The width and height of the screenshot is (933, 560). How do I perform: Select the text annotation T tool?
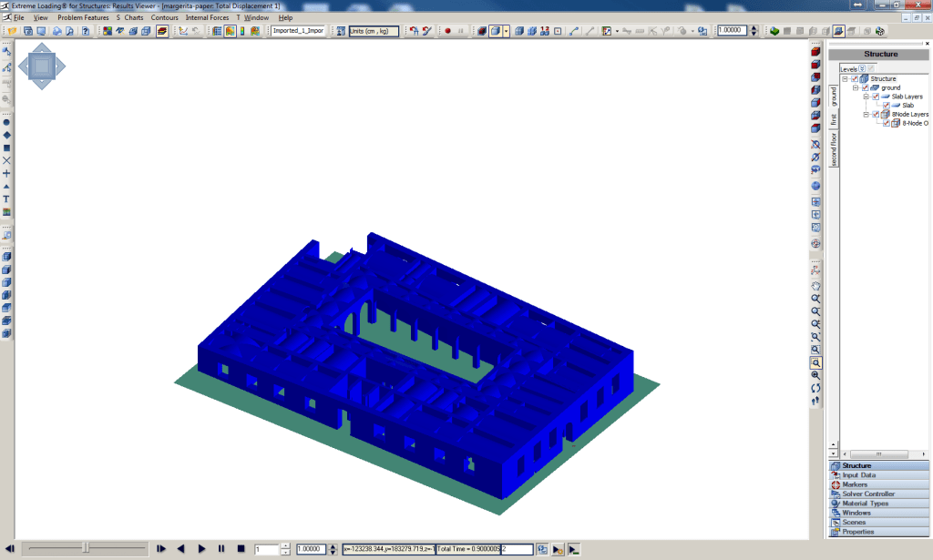[x=6, y=199]
